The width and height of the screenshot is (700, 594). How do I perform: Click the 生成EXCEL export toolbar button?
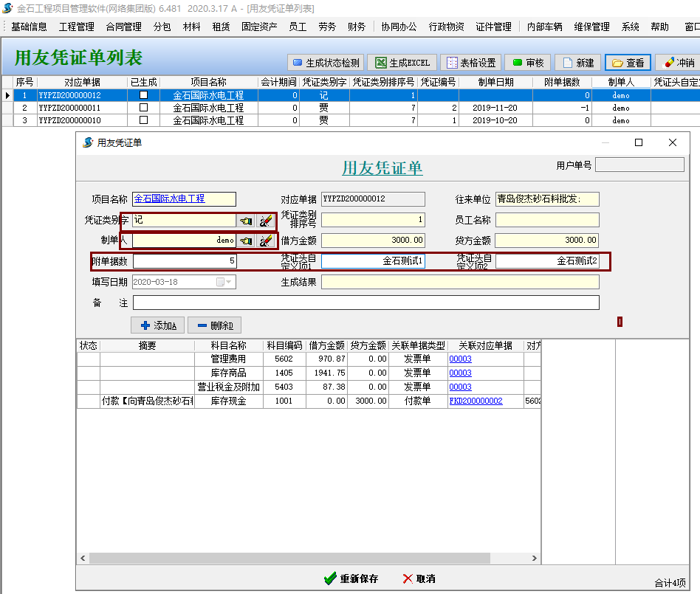point(402,63)
